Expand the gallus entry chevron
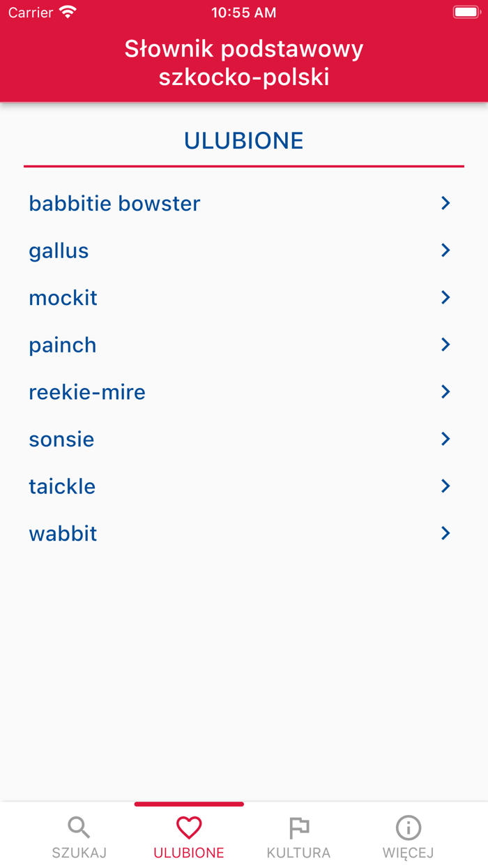Image resolution: width=488 pixels, height=868 pixels. (x=445, y=250)
